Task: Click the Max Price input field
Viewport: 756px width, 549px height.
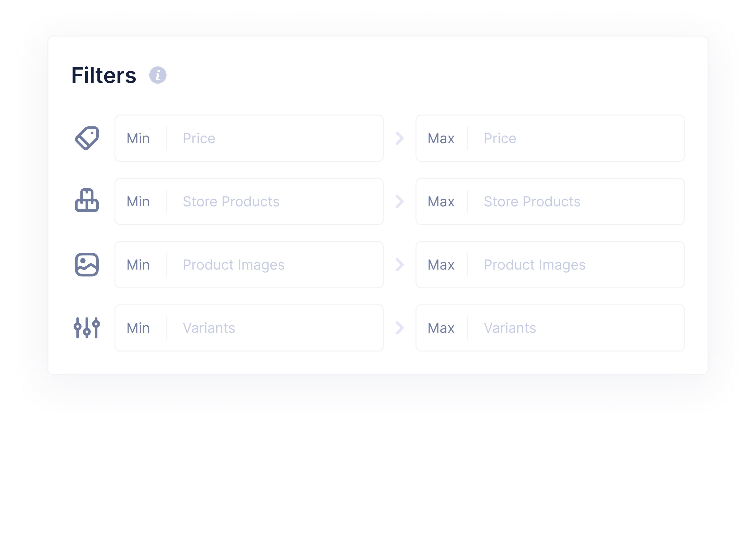Action: point(567,138)
